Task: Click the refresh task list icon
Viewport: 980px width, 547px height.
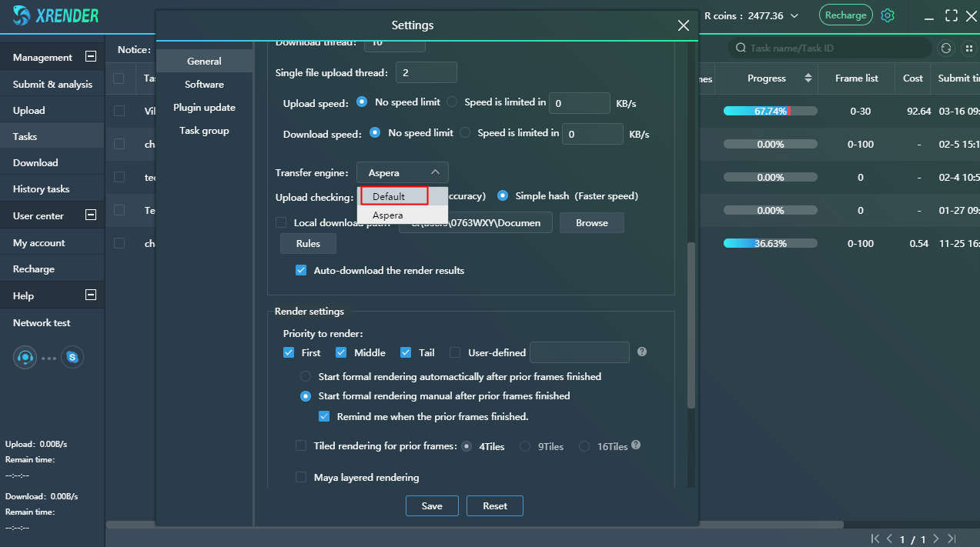Action: tap(946, 48)
